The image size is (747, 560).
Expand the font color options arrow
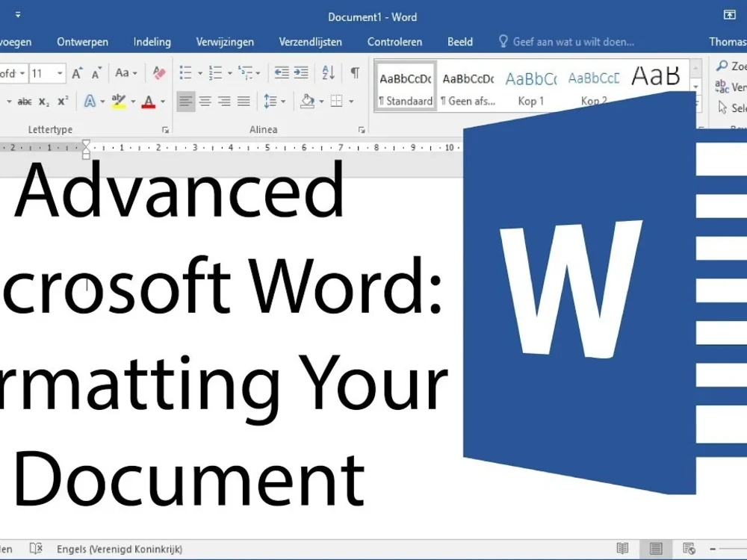162,102
